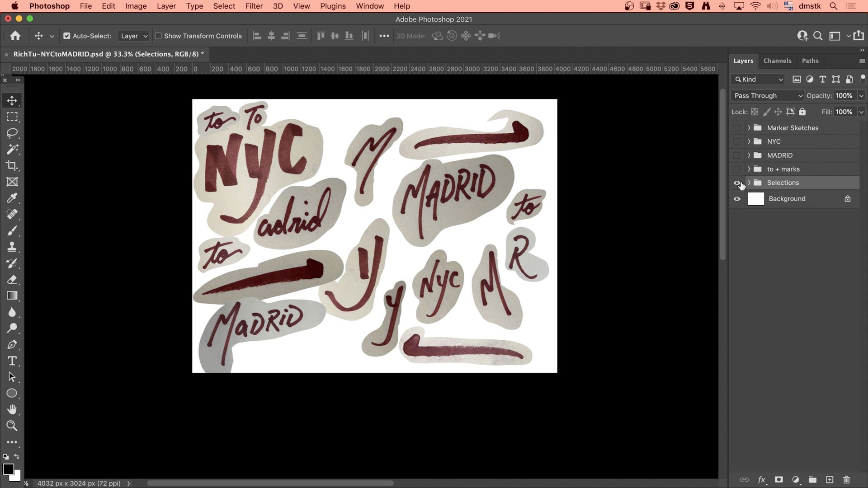Delete layer with trash icon
Image resolution: width=868 pixels, height=488 pixels.
point(847,479)
